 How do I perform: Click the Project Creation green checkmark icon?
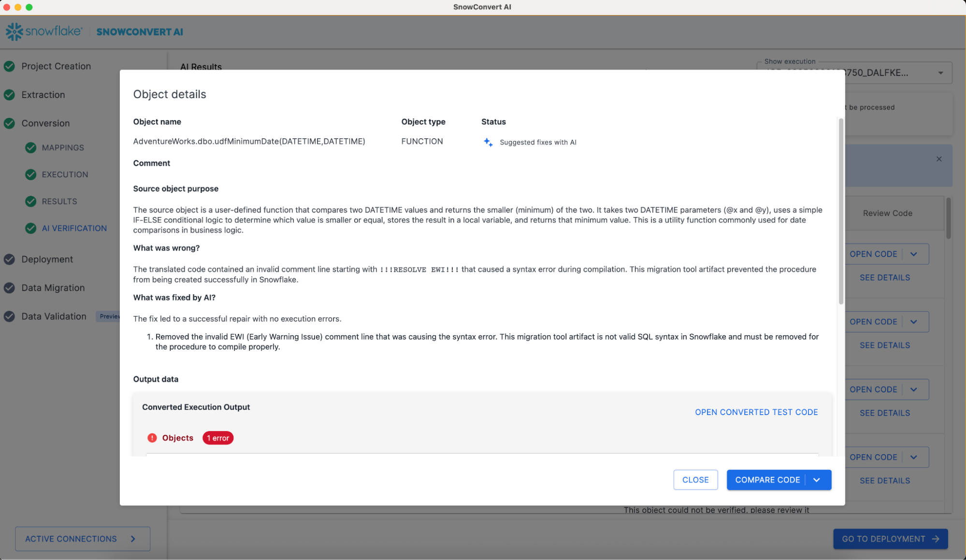point(9,66)
